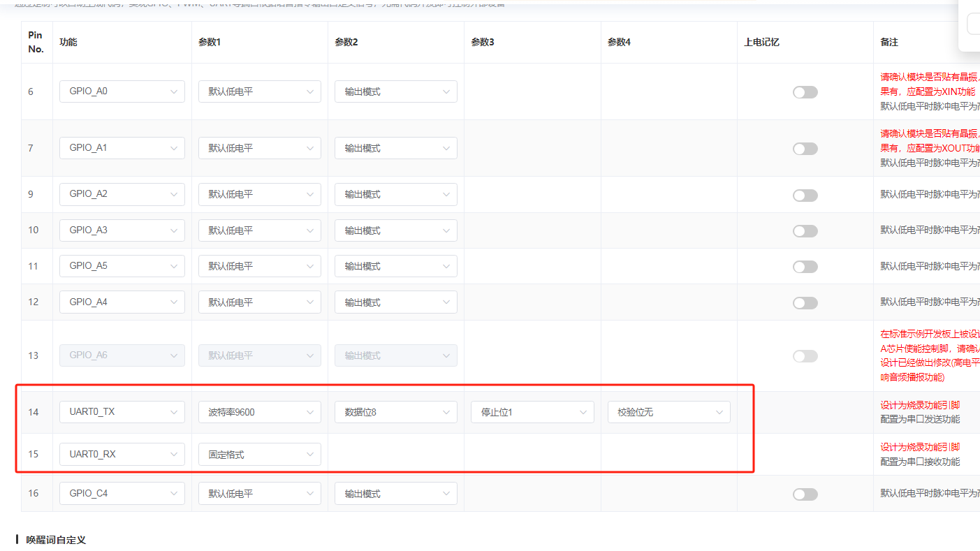
Task: Turn on 上电记忆 switch for pin 12
Action: pos(805,303)
